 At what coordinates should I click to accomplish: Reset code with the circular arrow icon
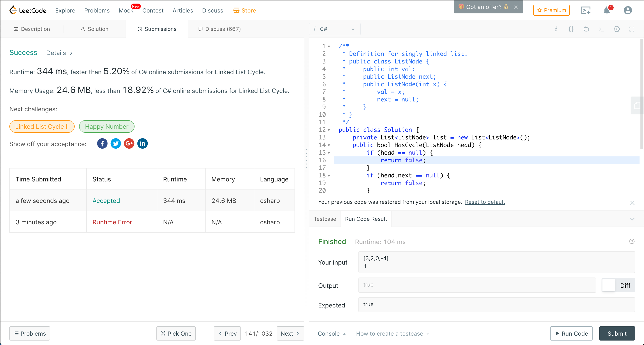pos(586,29)
